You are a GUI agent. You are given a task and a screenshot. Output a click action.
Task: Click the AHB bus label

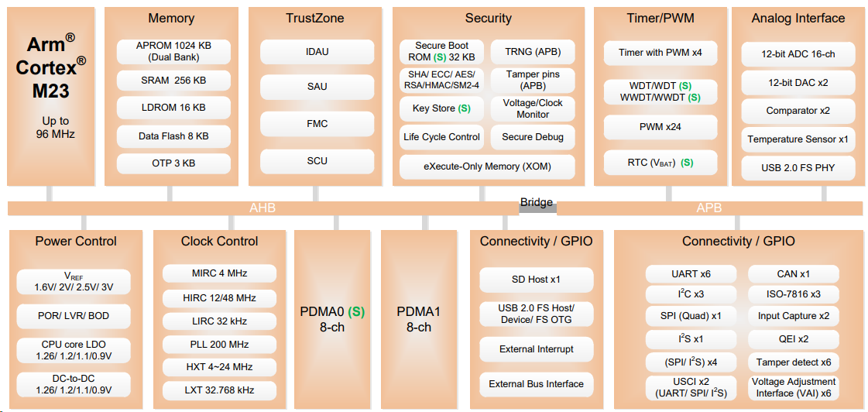262,208
